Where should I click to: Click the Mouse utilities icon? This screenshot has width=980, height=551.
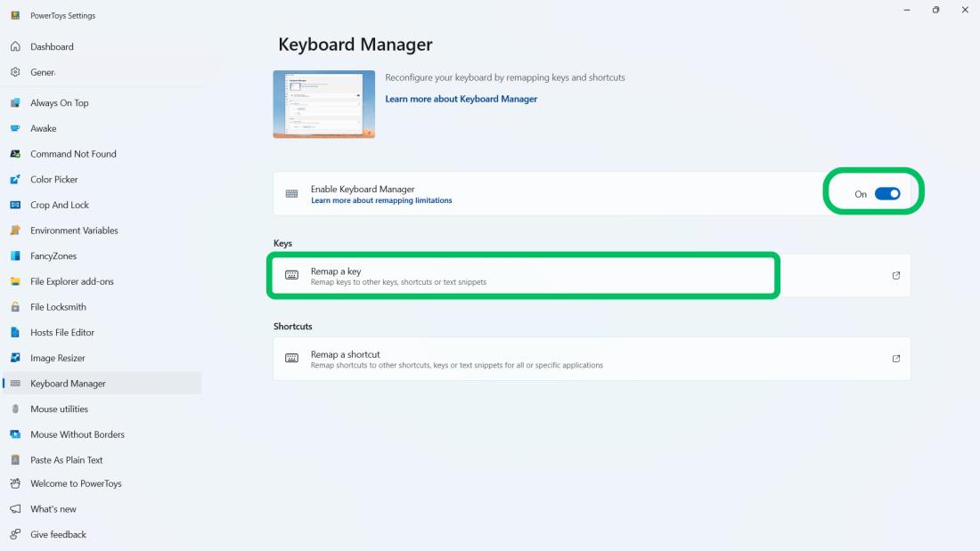pyautogui.click(x=16, y=409)
